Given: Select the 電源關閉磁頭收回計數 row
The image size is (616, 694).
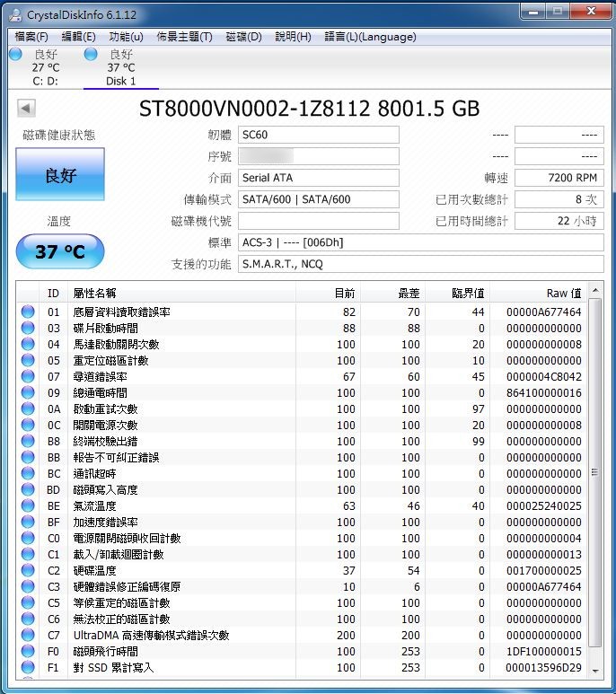Looking at the screenshot, I should click(x=303, y=538).
